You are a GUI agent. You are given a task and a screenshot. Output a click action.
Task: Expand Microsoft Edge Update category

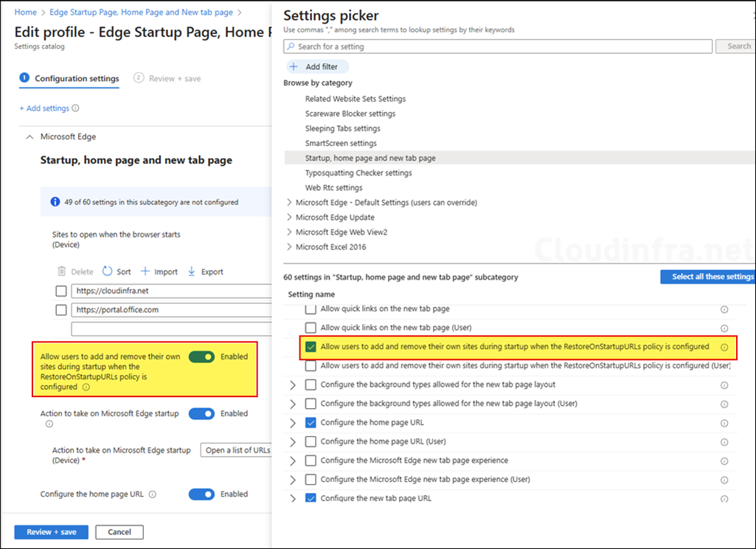pos(289,217)
